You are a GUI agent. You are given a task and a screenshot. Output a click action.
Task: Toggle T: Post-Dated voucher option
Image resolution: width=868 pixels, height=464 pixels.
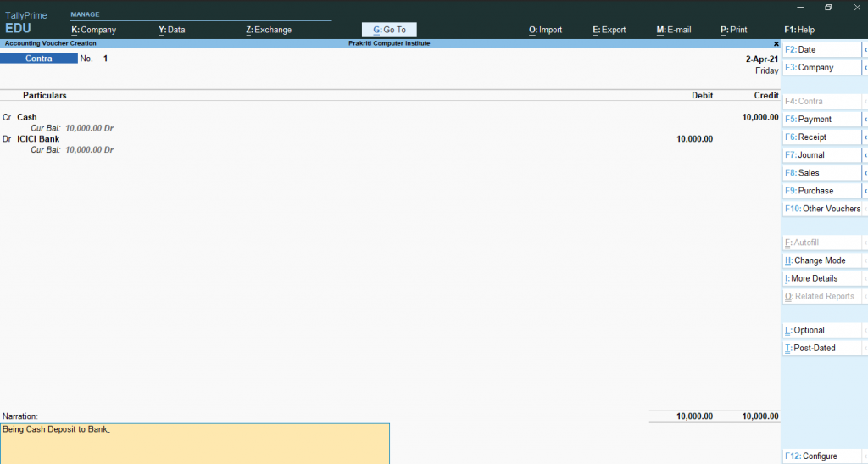[x=821, y=348]
